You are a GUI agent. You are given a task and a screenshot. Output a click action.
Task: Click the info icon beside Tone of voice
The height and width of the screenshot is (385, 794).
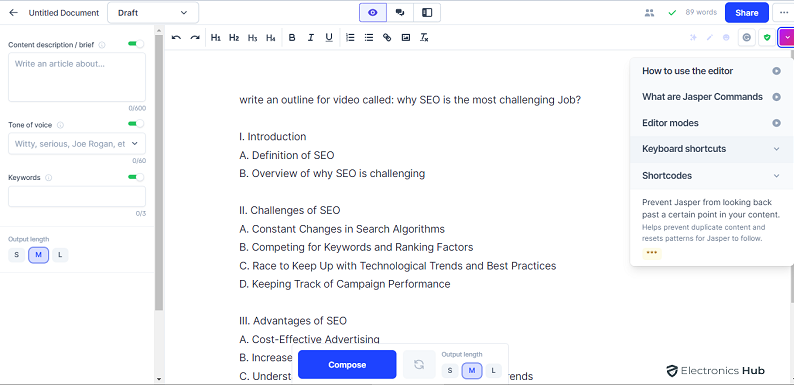[x=60, y=125]
